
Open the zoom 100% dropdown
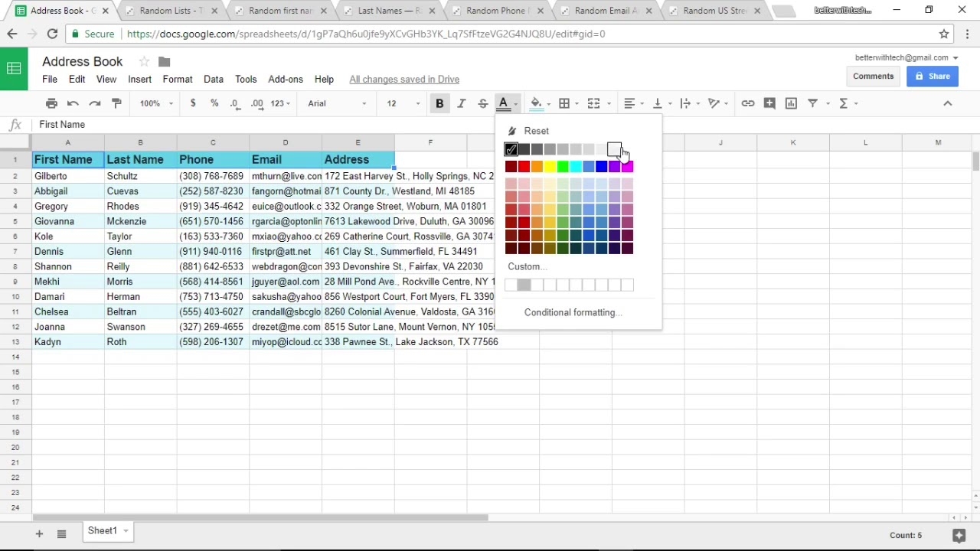(x=156, y=103)
